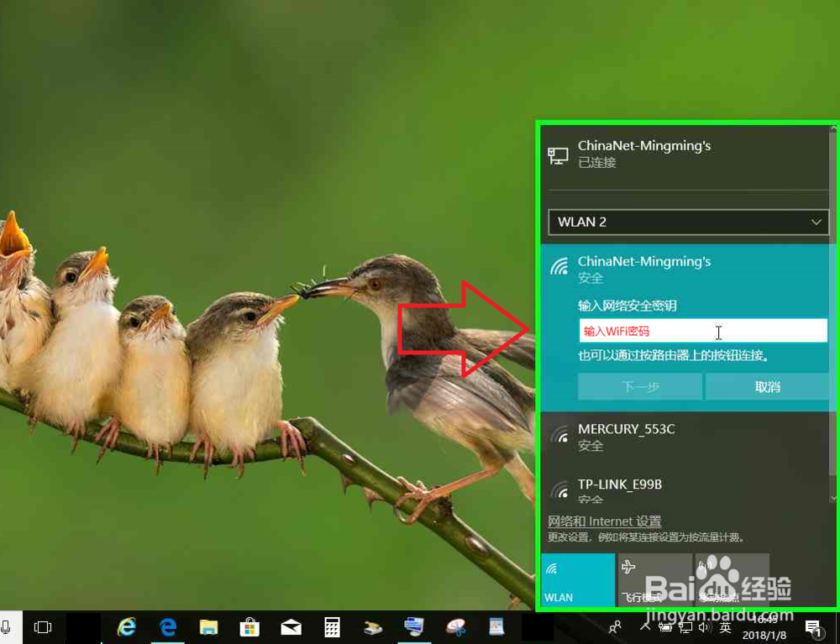
Task: Click the Cortana microphone icon
Action: (x=7, y=627)
